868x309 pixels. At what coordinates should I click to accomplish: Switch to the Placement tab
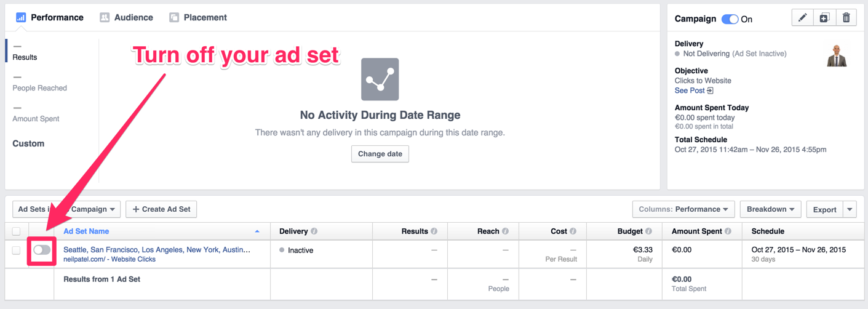(198, 17)
